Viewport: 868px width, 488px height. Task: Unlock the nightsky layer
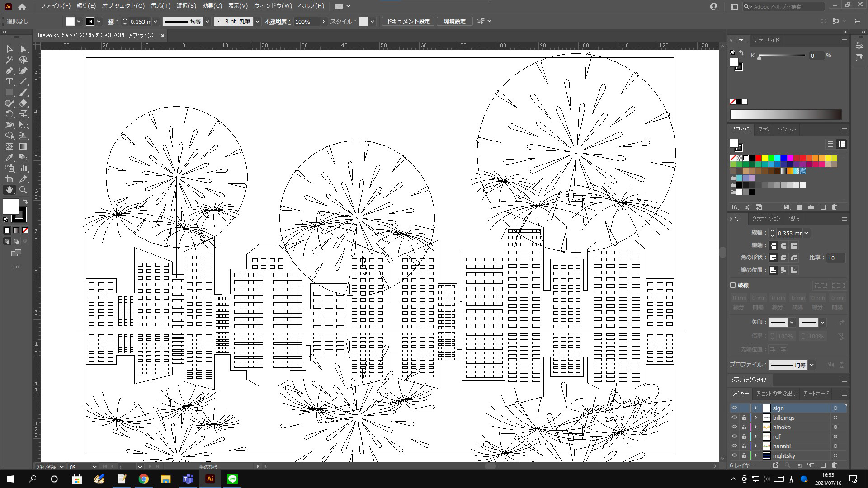(x=744, y=455)
